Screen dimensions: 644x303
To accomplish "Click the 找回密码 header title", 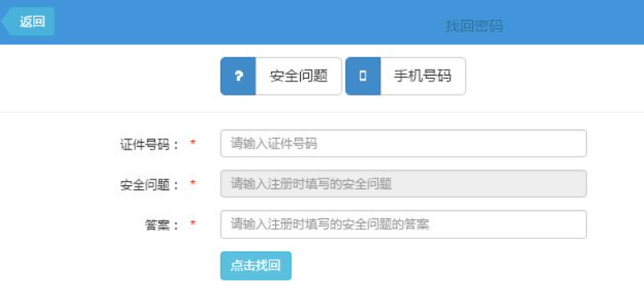I will tap(474, 26).
